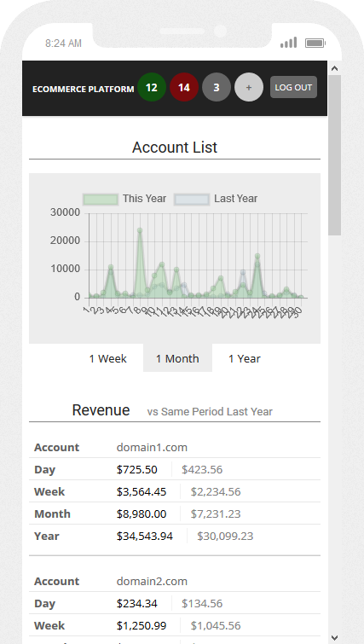Click last-year week value $1,045.56
This screenshot has width=364, height=644.
(x=216, y=625)
